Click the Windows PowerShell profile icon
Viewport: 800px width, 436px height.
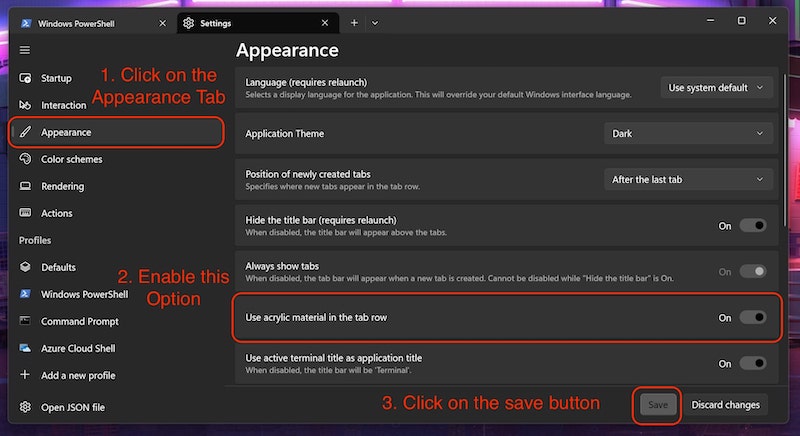[x=25, y=294]
